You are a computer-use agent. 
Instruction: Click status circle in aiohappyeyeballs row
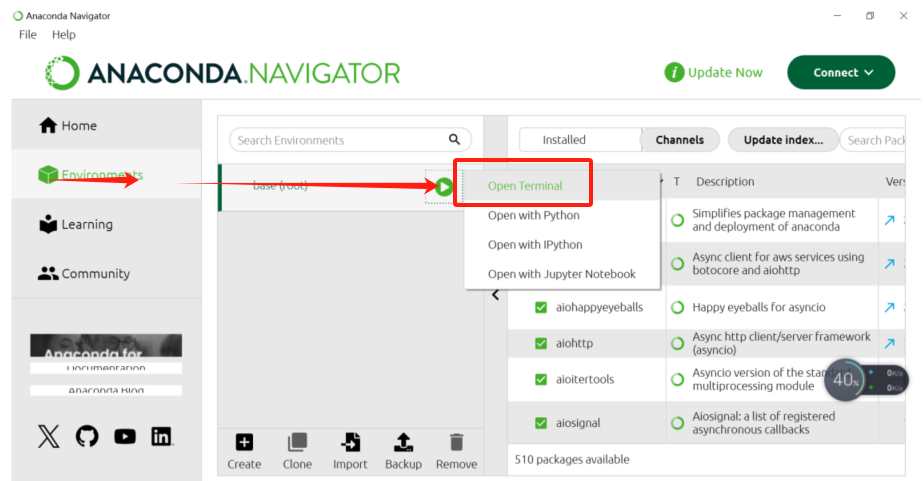pyautogui.click(x=678, y=307)
